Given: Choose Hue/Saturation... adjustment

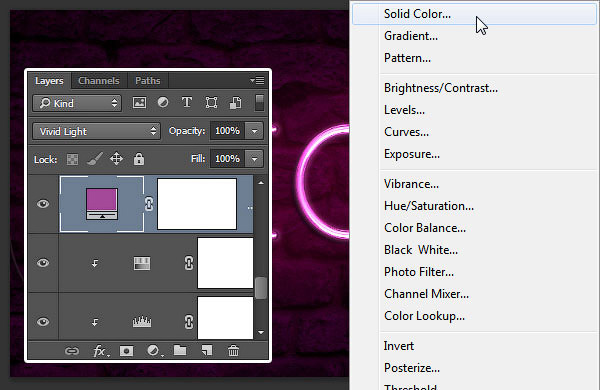Looking at the screenshot, I should pyautogui.click(x=474, y=206).
